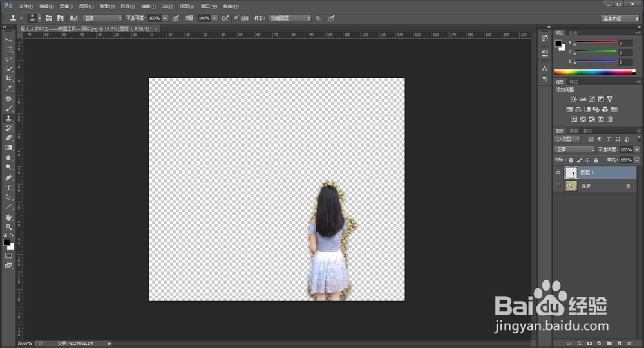Select the Eraser tool
644x348 pixels.
point(8,138)
